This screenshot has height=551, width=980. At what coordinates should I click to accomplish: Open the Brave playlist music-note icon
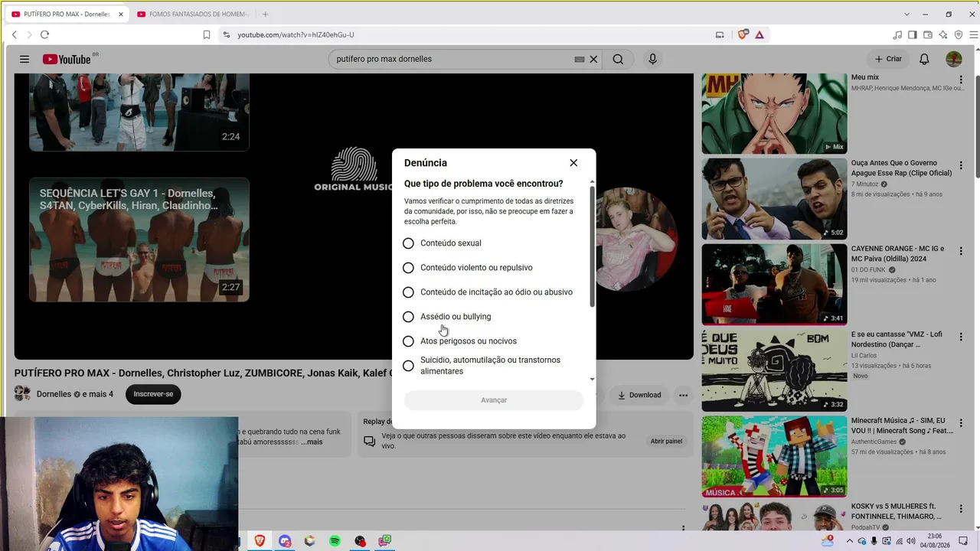click(x=897, y=34)
